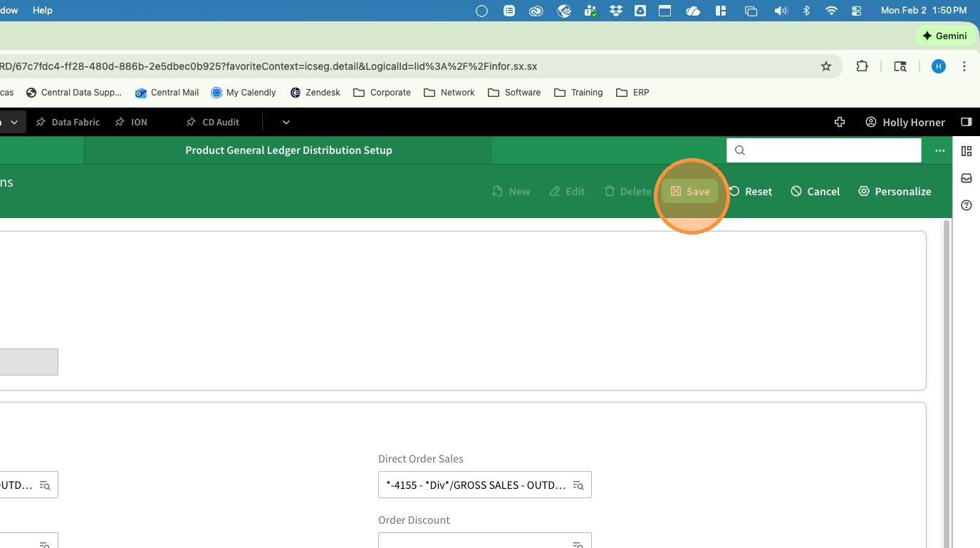Click the green header search field
This screenshot has height=548, width=980.
(x=824, y=150)
